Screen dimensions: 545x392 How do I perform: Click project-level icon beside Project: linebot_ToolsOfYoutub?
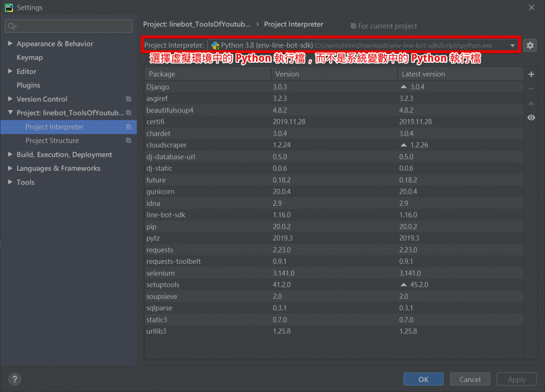pos(129,113)
